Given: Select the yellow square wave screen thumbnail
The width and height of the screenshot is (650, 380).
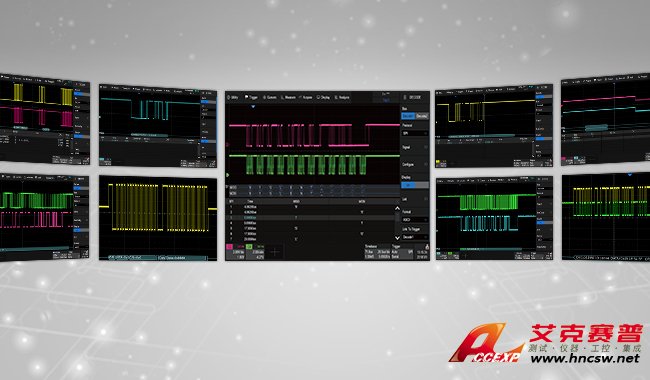Looking at the screenshot, I should pos(158,218).
